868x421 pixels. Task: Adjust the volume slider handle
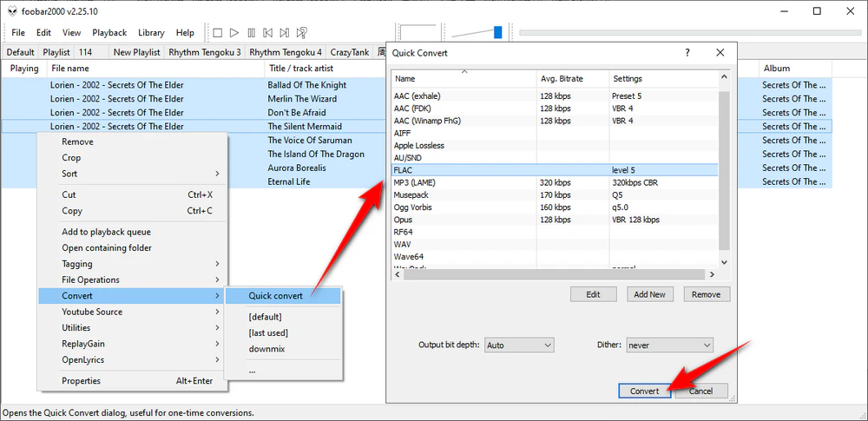click(x=497, y=32)
